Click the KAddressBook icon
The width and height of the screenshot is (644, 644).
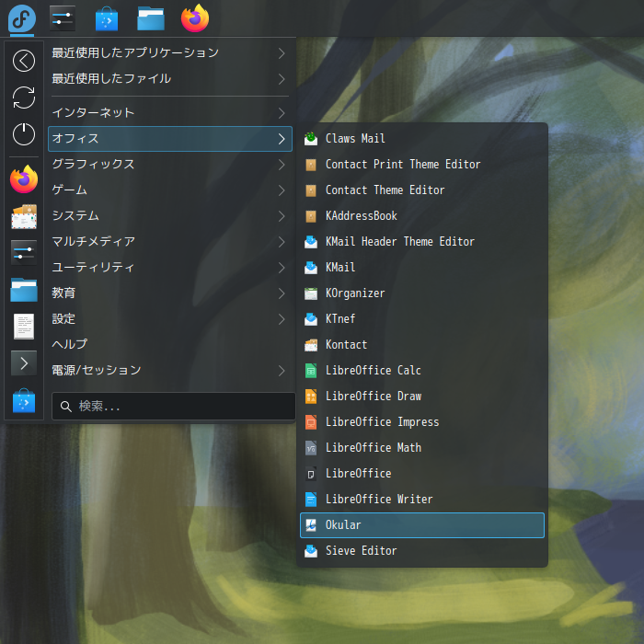311,216
